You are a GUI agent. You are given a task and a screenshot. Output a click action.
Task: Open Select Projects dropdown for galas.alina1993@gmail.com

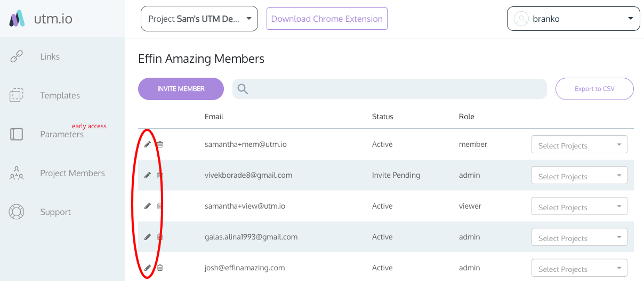(579, 237)
